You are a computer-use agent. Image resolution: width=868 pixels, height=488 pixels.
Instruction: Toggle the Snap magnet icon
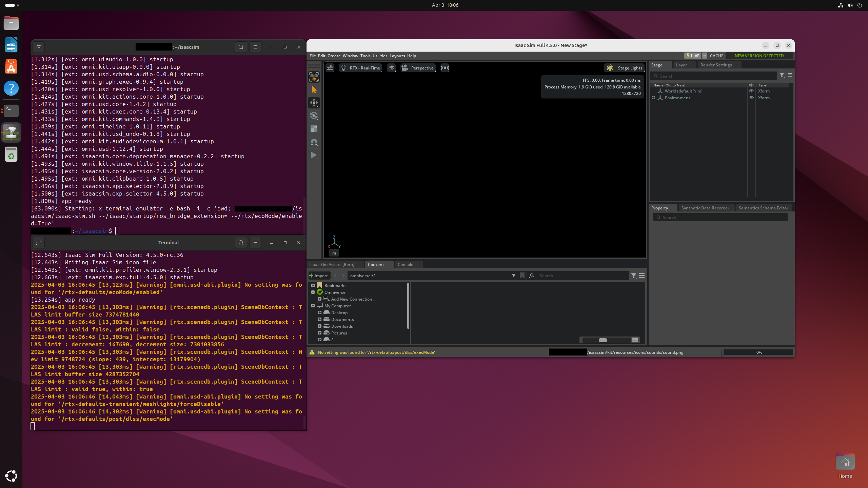(x=314, y=142)
